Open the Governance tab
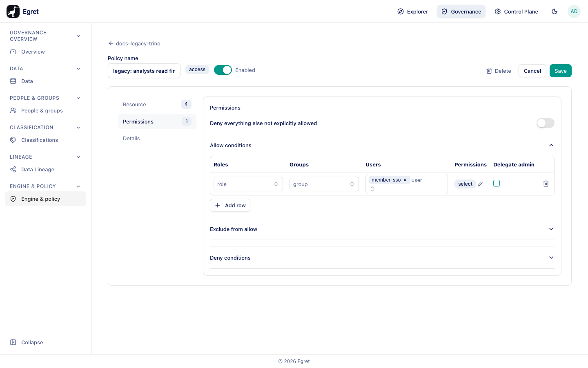This screenshot has width=588, height=368. [x=461, y=11]
